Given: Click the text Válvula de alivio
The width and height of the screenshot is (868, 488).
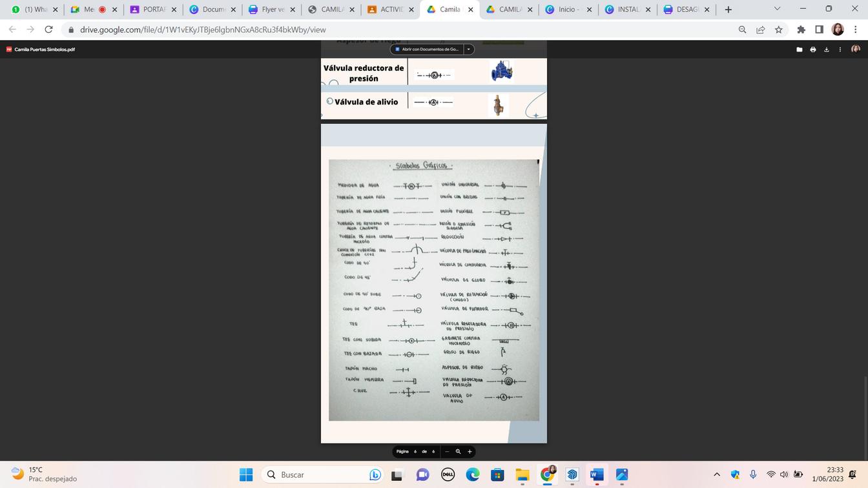Looking at the screenshot, I should (x=366, y=102).
